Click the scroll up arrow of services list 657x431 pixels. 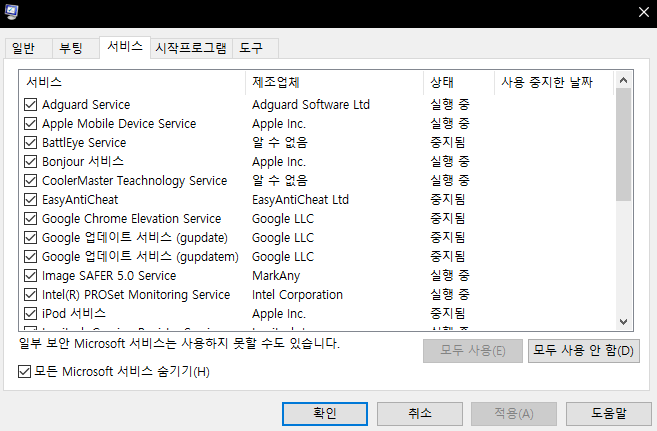(623, 80)
